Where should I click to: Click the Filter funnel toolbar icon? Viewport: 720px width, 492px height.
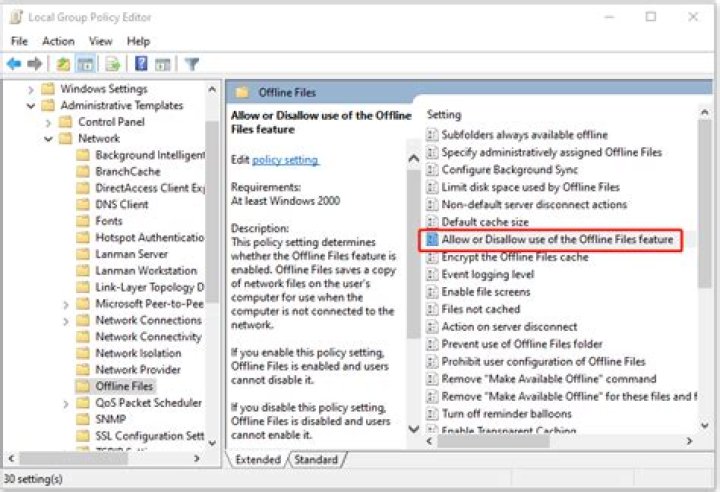(x=192, y=64)
